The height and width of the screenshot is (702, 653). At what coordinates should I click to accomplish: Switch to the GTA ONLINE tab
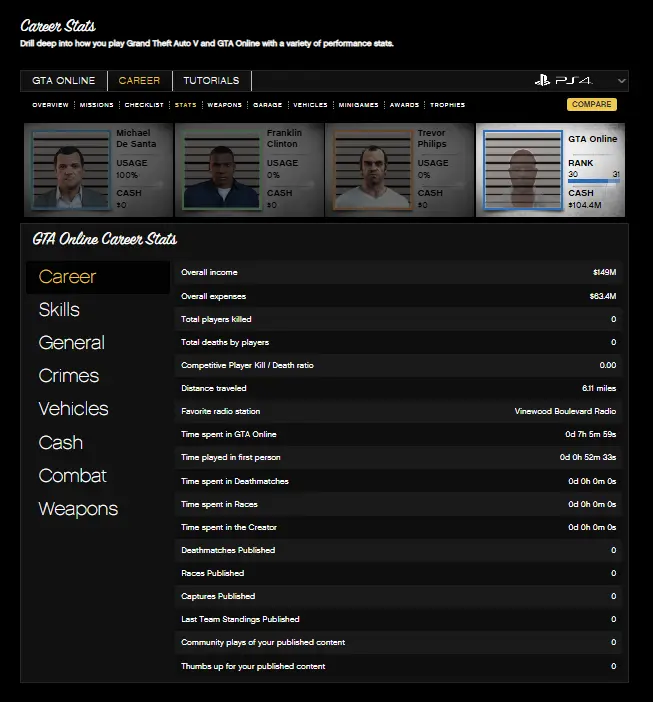(64, 81)
